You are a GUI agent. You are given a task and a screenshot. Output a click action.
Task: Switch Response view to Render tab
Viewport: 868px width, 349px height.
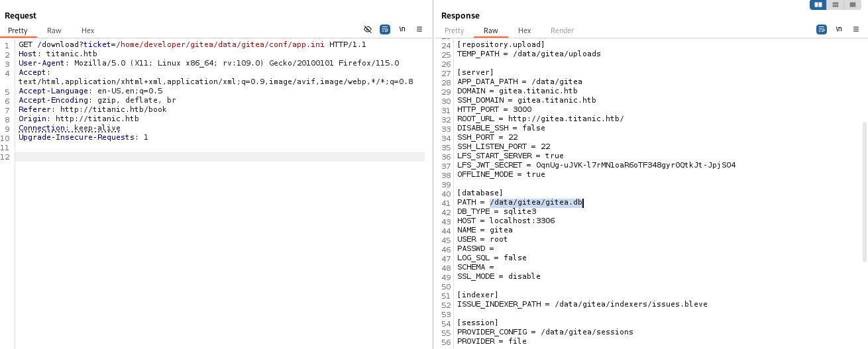click(563, 30)
